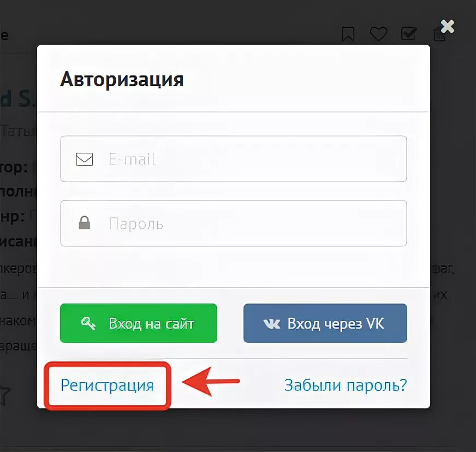Click the bookmark icon behind the dialog
Screen dimensions: 476x452
pos(348,34)
